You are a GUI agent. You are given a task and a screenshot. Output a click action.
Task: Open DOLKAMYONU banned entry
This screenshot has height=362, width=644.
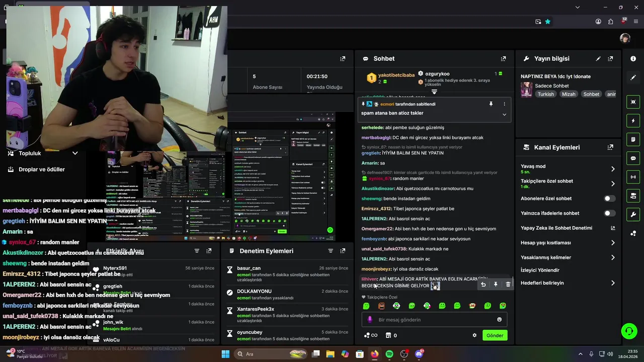287,294
